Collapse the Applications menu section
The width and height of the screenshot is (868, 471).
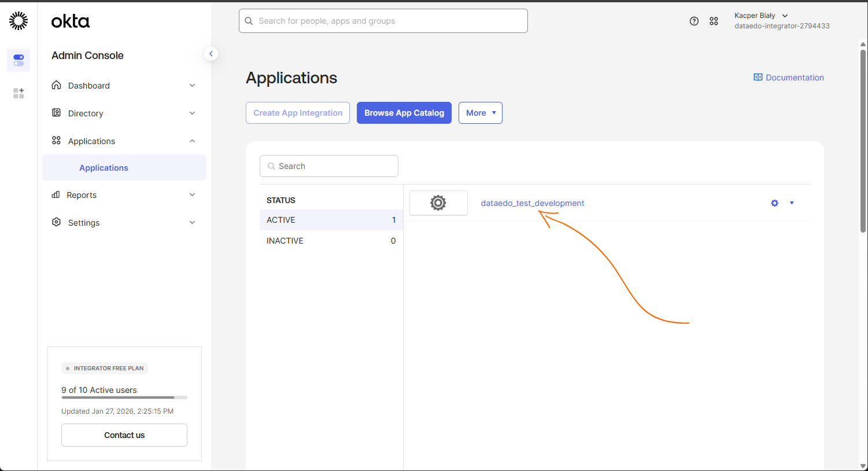coord(123,141)
